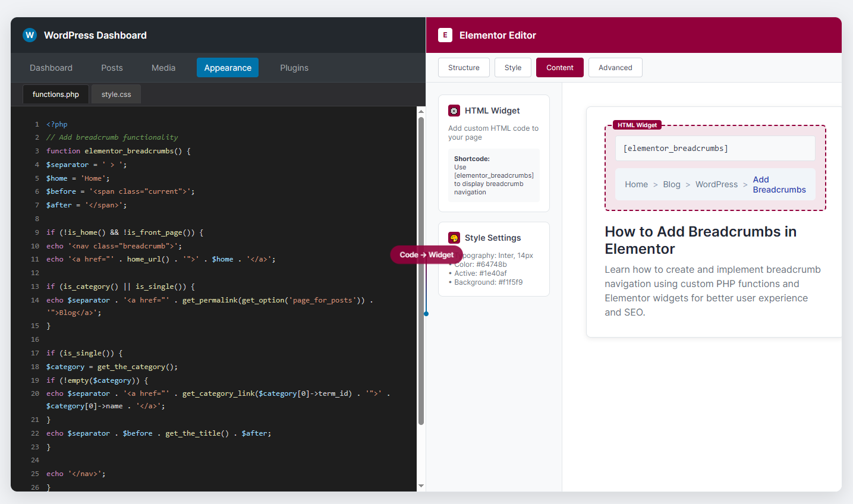Click the Style Settings palette icon
The width and height of the screenshot is (853, 504).
coord(454,238)
